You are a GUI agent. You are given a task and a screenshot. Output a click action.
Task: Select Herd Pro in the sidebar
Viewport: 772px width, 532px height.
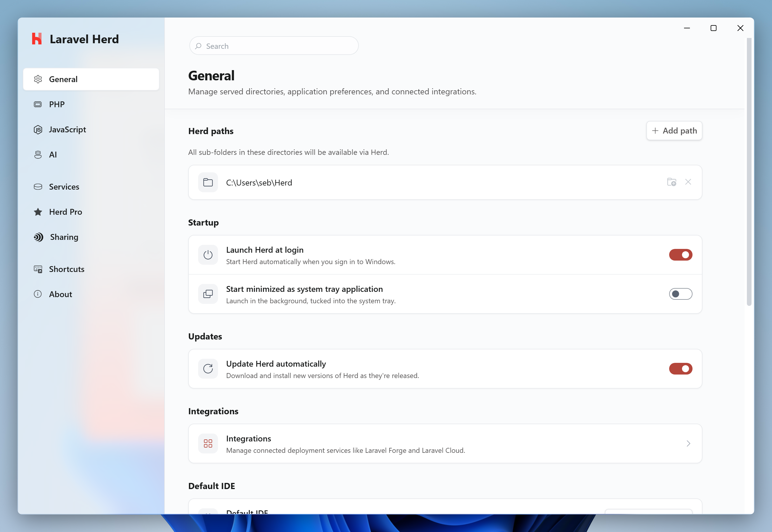click(91, 212)
